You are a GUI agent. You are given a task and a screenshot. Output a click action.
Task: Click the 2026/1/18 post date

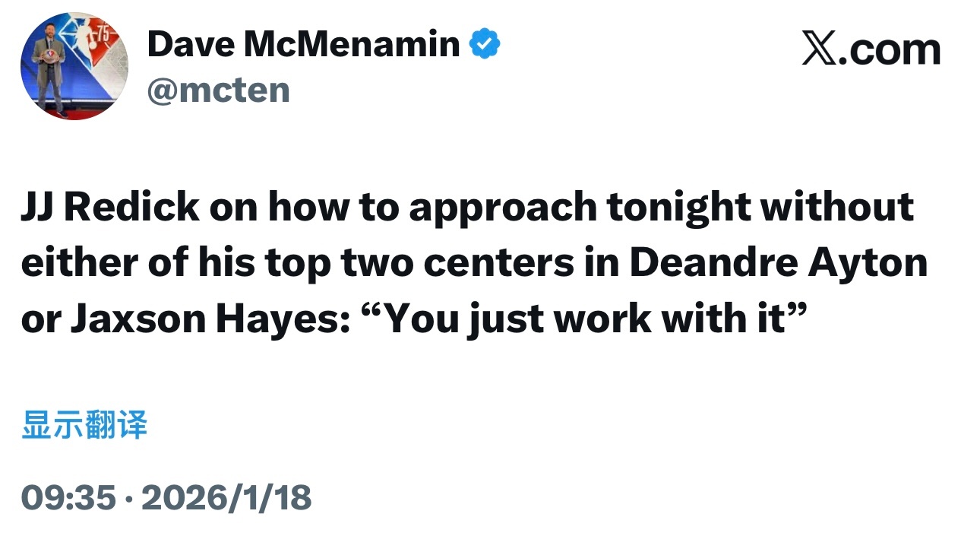point(226,498)
